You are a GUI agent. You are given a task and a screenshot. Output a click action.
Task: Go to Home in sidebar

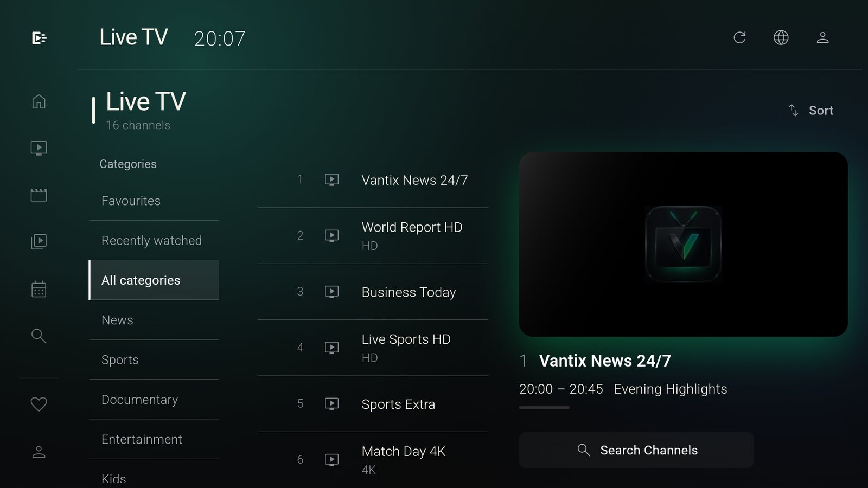39,101
